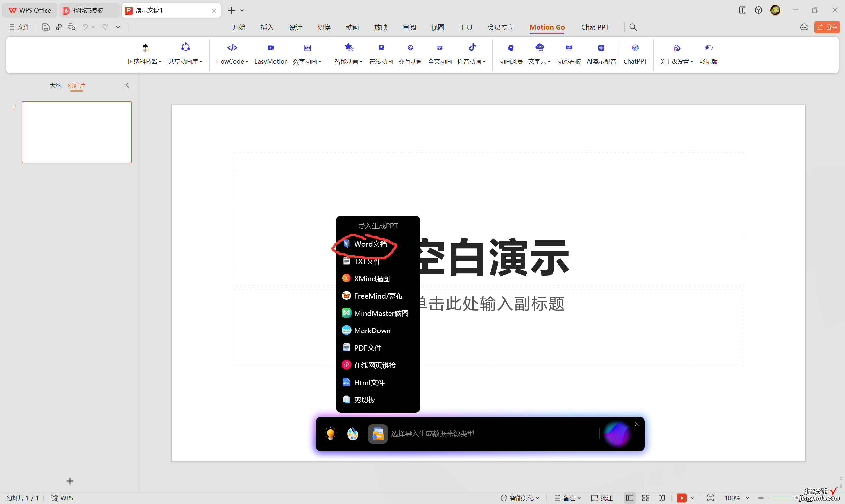Choose PDF文件 from import menu
845x504 pixels.
pyautogui.click(x=378, y=348)
